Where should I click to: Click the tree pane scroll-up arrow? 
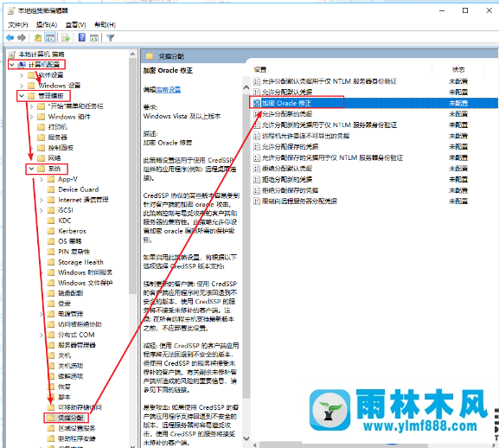(x=132, y=54)
